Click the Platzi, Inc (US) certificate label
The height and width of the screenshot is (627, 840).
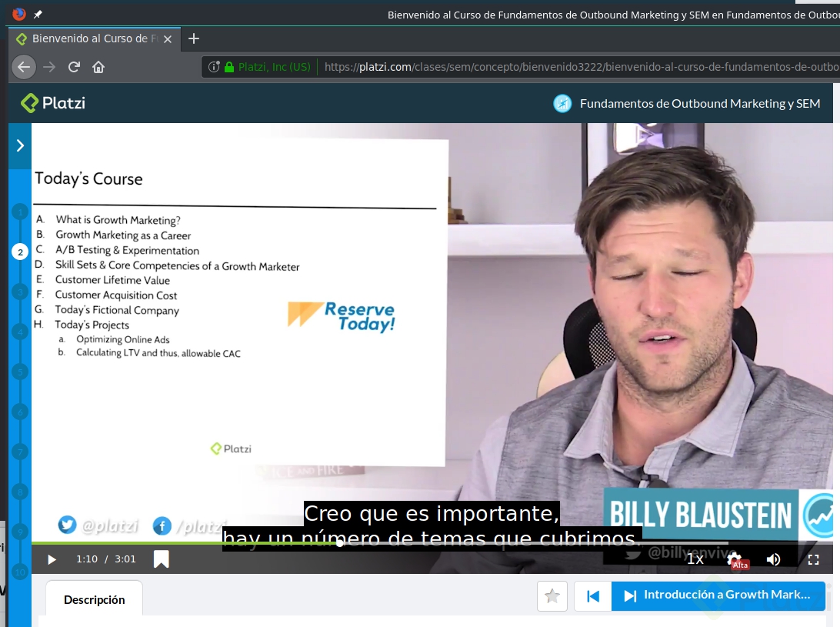pyautogui.click(x=275, y=67)
